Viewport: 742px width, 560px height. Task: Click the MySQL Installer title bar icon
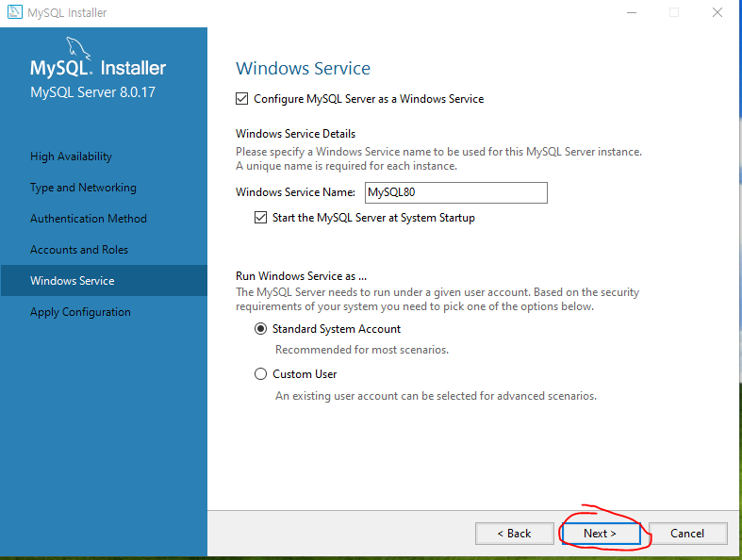tap(14, 13)
